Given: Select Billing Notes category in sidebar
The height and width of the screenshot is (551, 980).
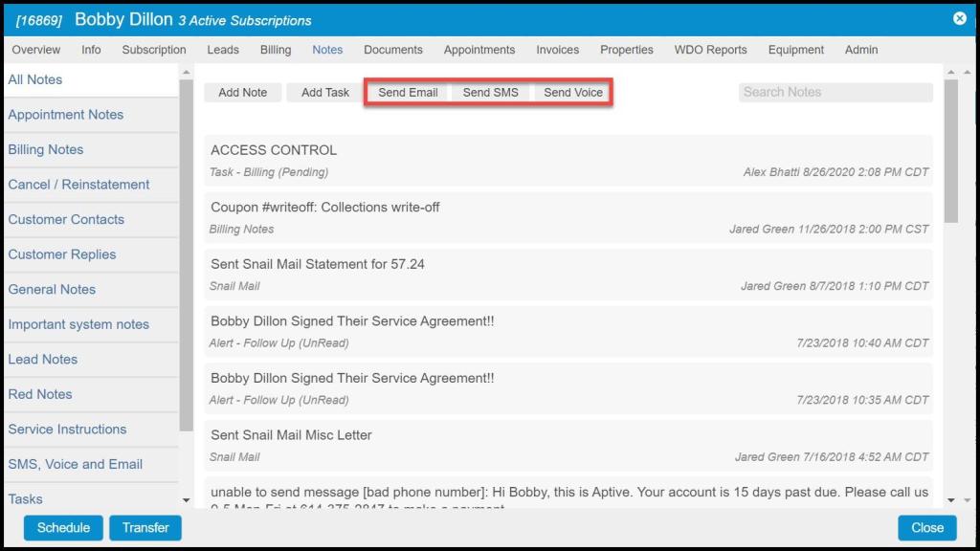Looking at the screenshot, I should click(46, 149).
